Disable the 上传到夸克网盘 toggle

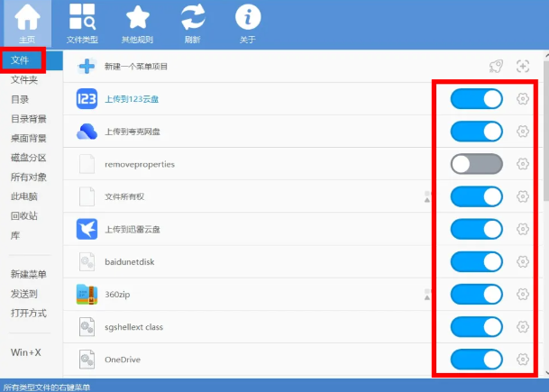476,132
